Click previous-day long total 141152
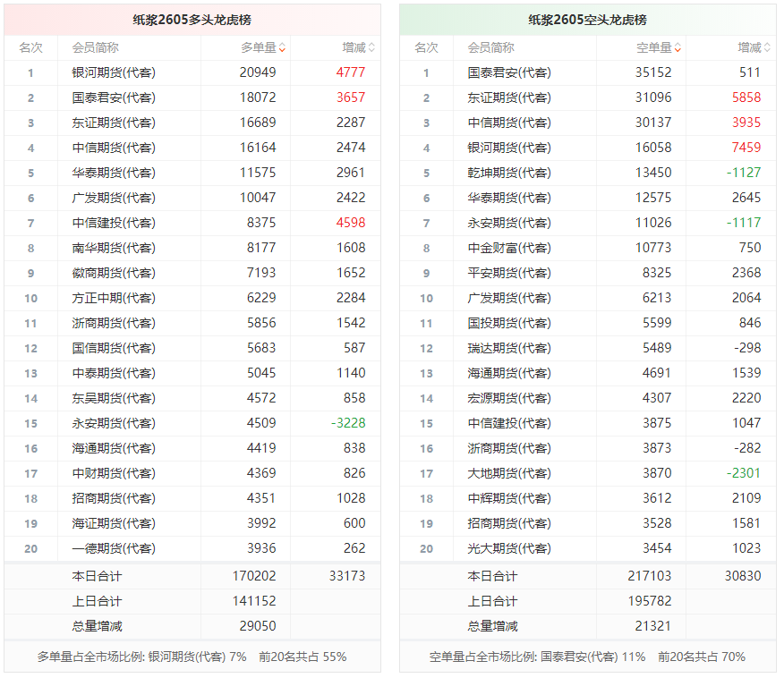784x678 pixels. pyautogui.click(x=254, y=601)
